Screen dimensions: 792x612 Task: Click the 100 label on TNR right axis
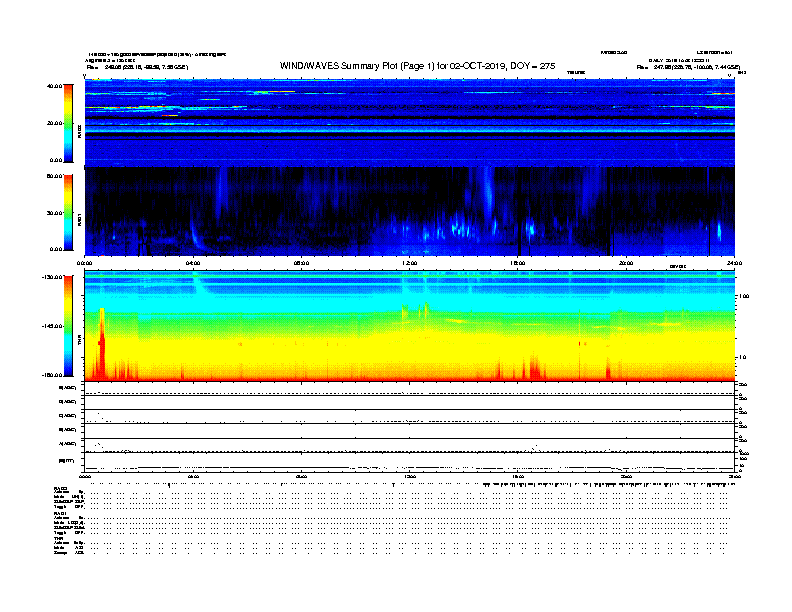(x=744, y=296)
